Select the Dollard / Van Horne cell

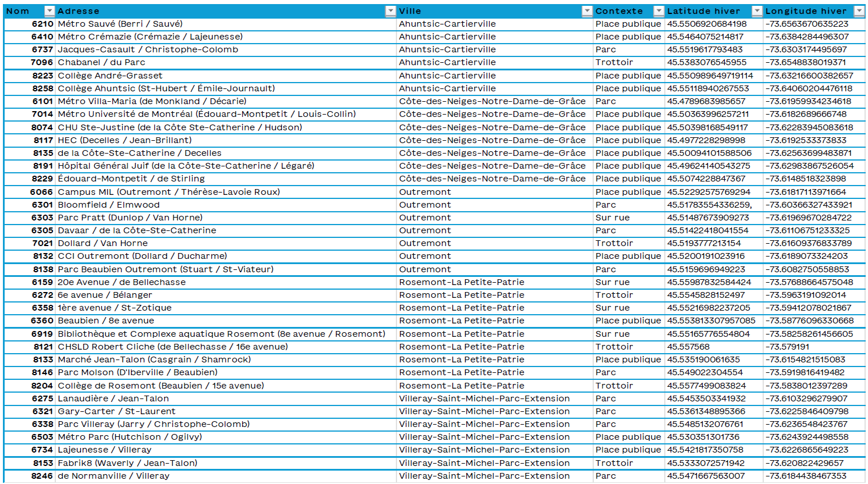click(226, 243)
